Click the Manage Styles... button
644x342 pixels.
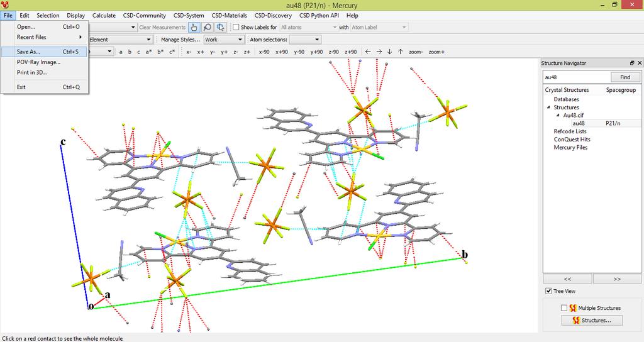180,40
